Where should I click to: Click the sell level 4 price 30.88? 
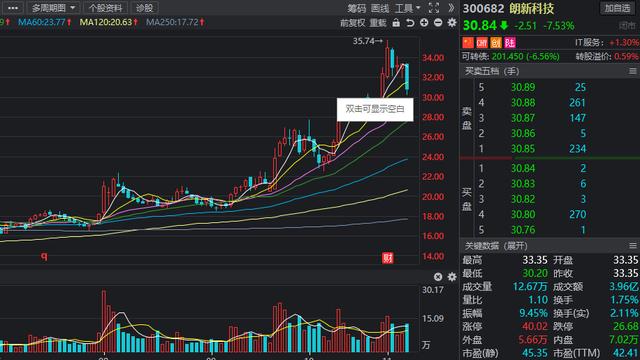(x=523, y=103)
